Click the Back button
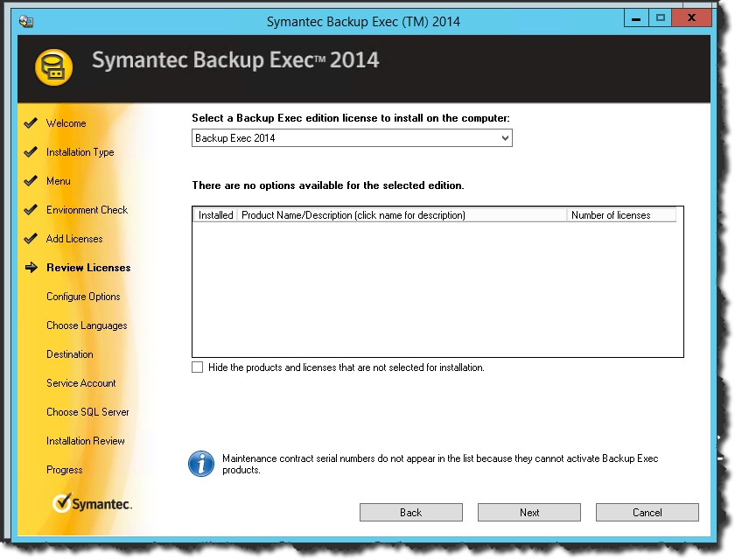Viewport: 735px width, 560px height. tap(411, 512)
